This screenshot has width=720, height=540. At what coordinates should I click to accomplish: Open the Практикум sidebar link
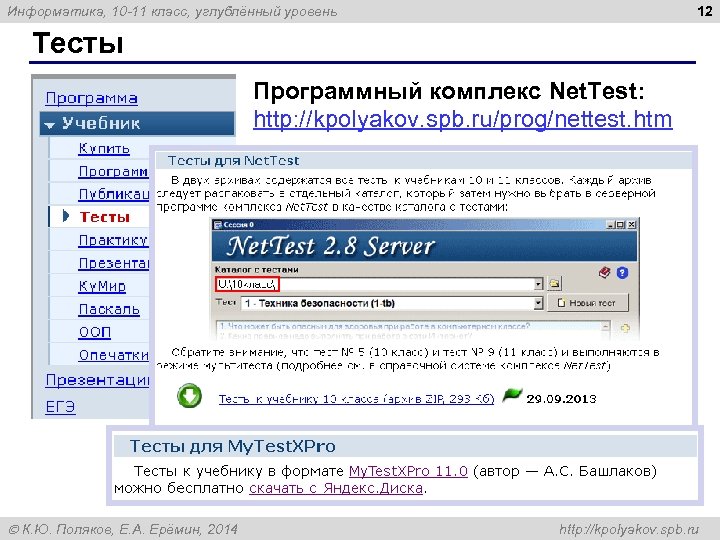click(113, 240)
